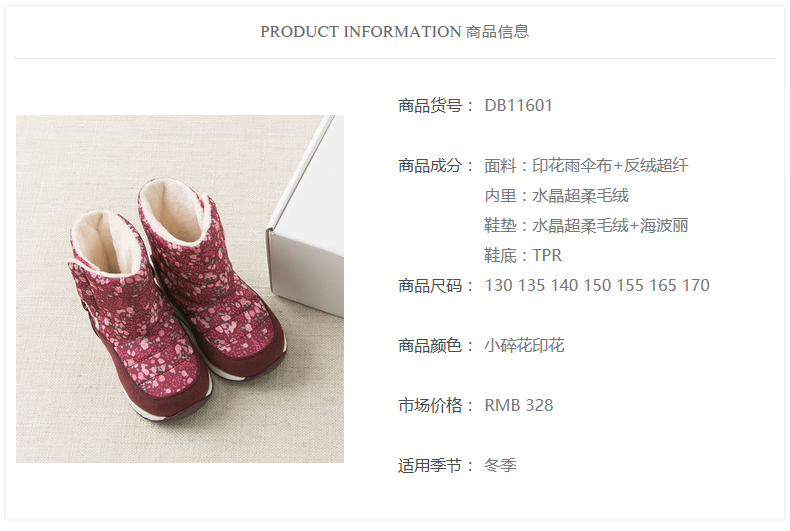The height and width of the screenshot is (531, 790).
Task: Click the insole line ending with 海波丽
Action: 586,225
